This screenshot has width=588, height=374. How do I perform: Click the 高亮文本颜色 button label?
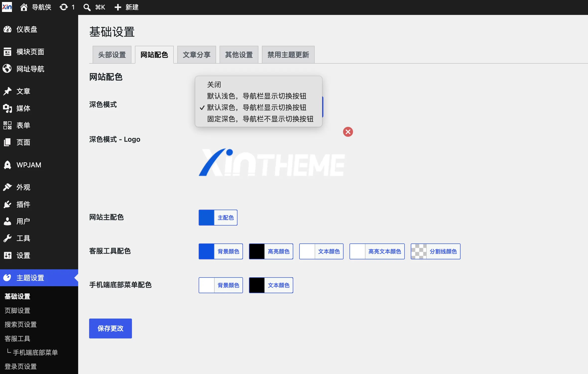click(385, 251)
